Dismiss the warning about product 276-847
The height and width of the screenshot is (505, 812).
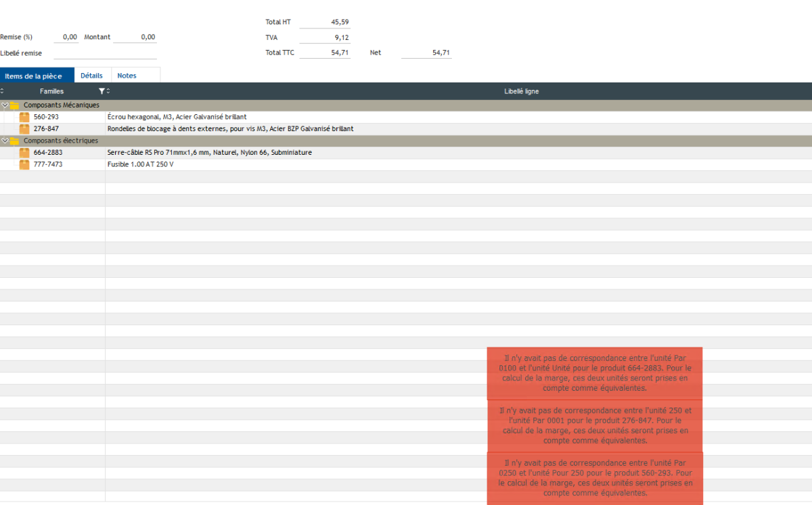[594, 425]
